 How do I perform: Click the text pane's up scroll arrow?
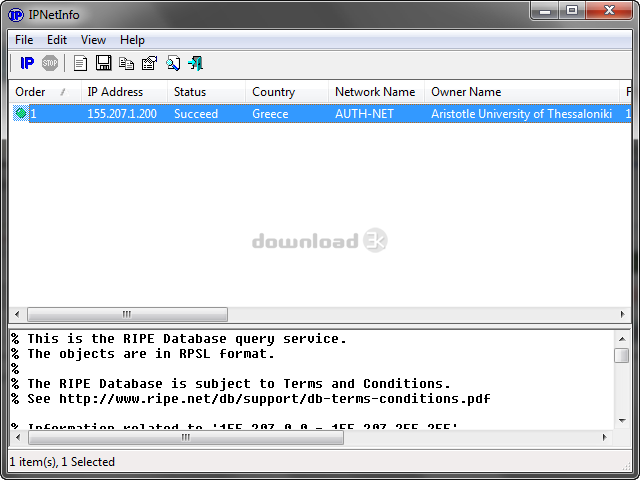tap(622, 339)
